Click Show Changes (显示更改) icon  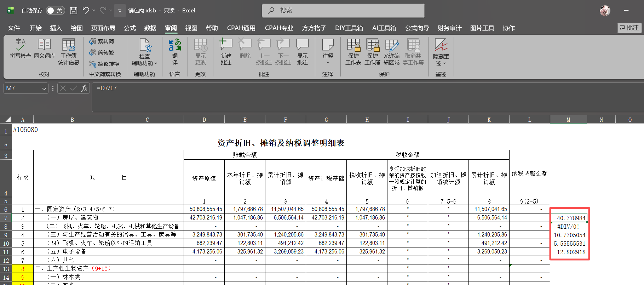[x=201, y=52]
